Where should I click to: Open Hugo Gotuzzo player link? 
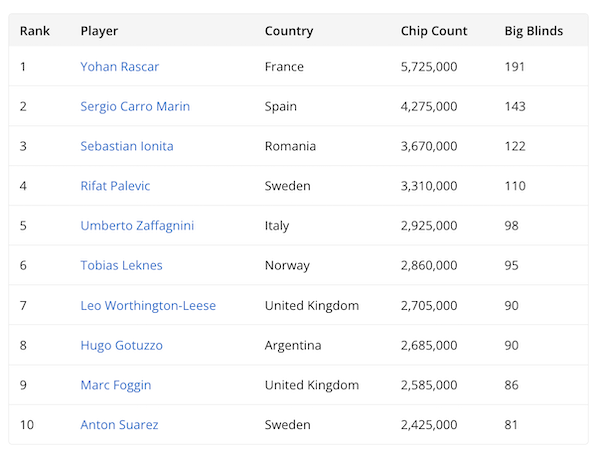121,346
